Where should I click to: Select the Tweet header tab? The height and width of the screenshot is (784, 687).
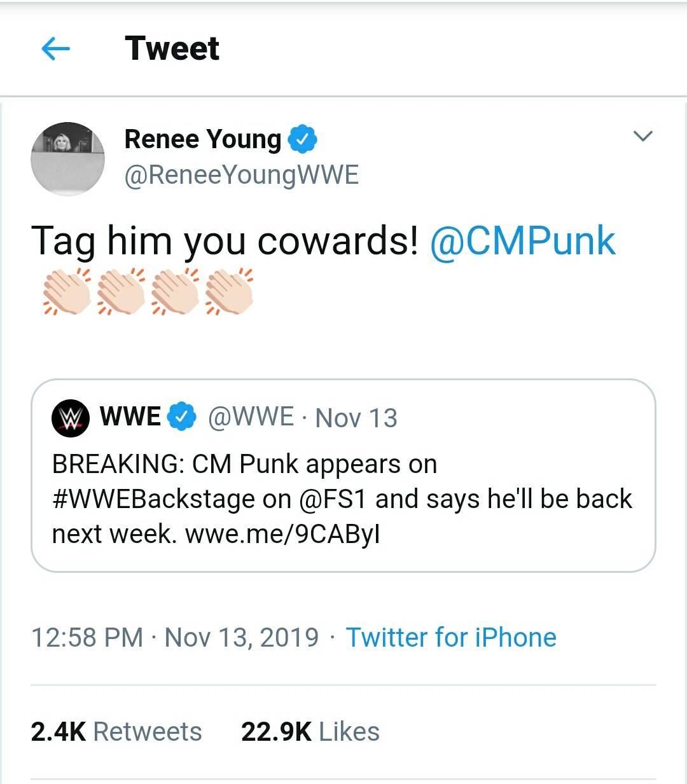pos(173,48)
